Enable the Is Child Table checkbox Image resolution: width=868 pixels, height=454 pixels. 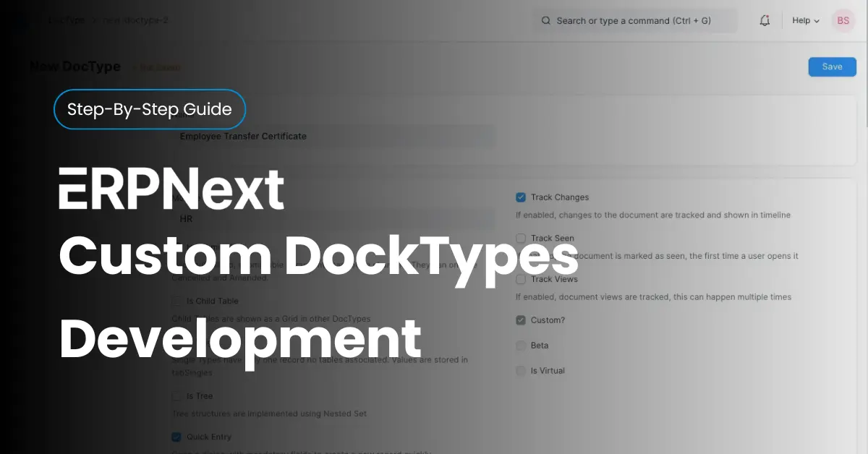pos(176,301)
